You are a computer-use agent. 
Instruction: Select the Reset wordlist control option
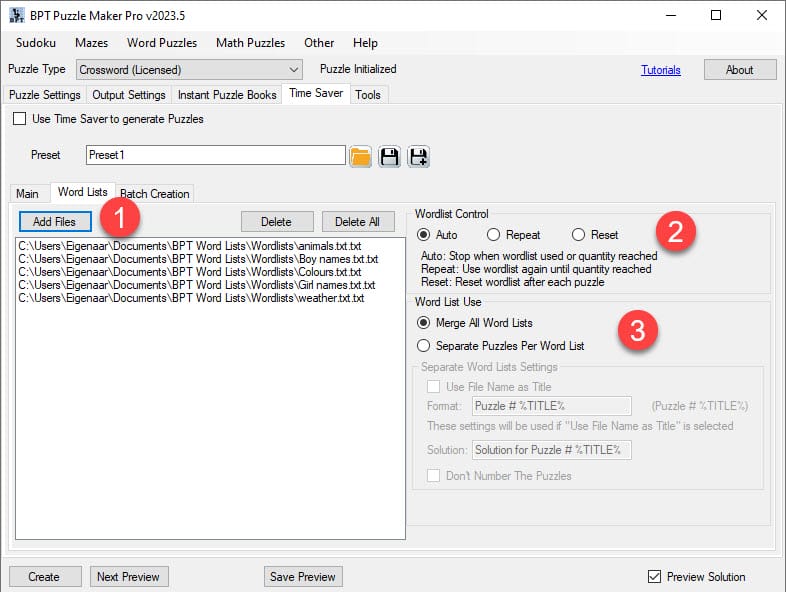point(578,235)
